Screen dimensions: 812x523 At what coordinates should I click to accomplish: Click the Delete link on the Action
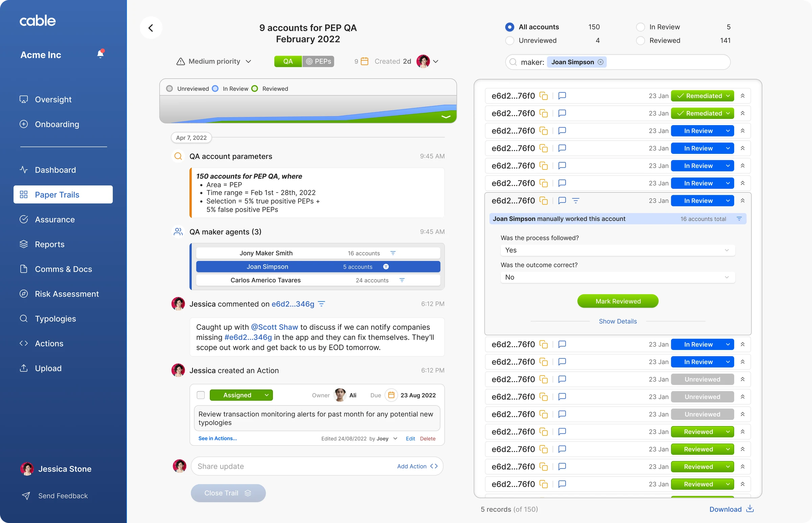[428, 439]
